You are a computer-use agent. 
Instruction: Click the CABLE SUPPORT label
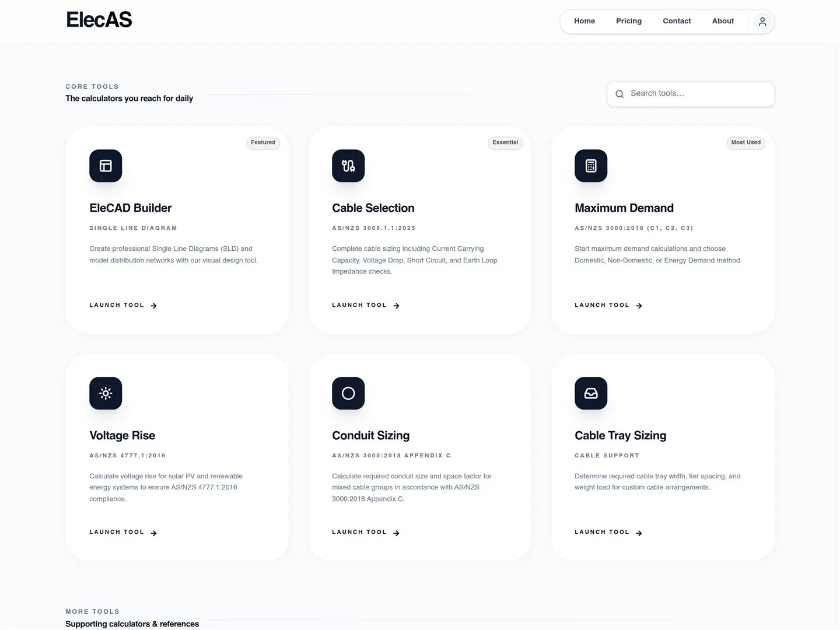pos(607,456)
